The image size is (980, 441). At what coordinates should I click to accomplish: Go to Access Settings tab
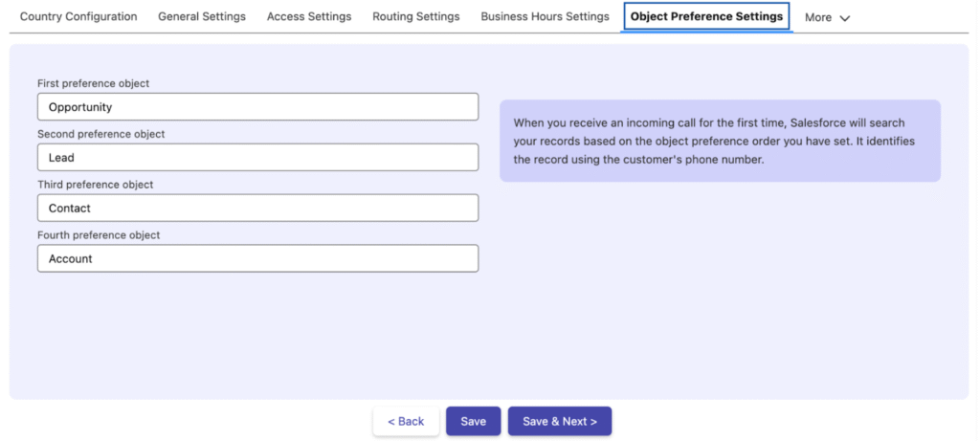pyautogui.click(x=309, y=16)
